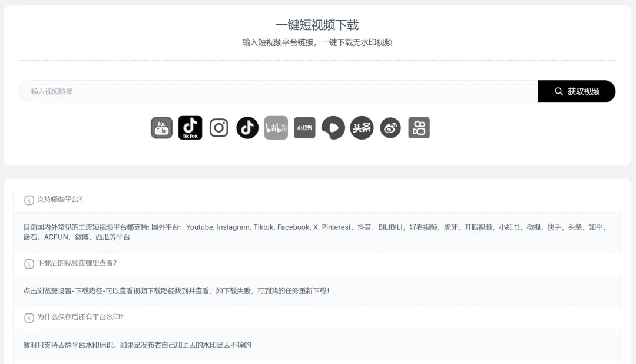This screenshot has width=636, height=364.
Task: Click the info icon beside 支持哪些平台?
Action: pyautogui.click(x=29, y=200)
